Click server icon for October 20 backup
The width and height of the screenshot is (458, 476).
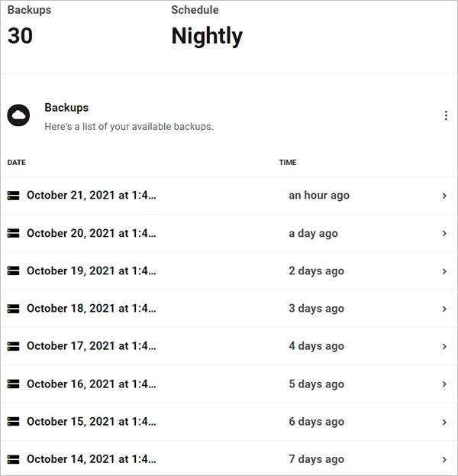[x=13, y=233]
